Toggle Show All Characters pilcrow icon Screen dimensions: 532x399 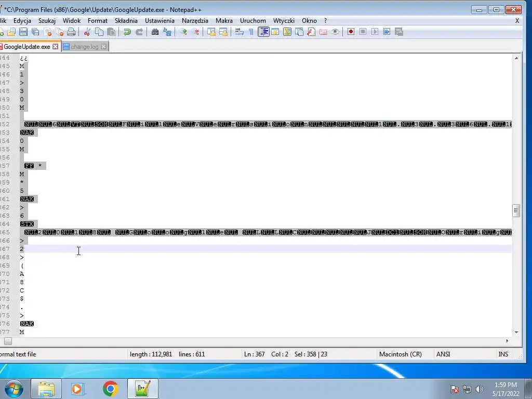(x=251, y=32)
